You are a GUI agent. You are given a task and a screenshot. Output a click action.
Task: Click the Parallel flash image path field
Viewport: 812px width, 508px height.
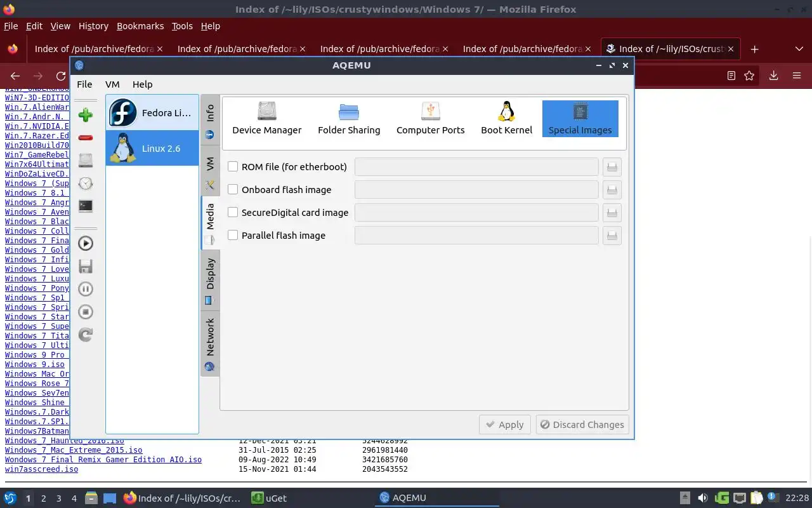476,236
